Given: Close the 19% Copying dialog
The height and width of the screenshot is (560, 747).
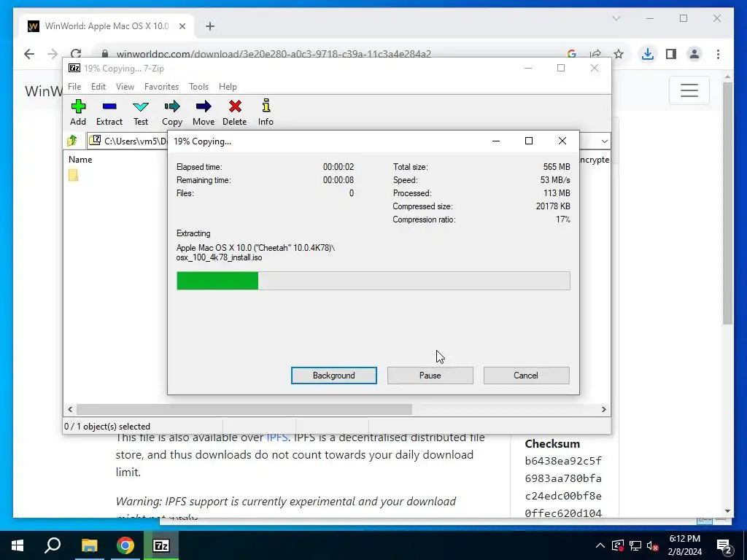Looking at the screenshot, I should 562,141.
